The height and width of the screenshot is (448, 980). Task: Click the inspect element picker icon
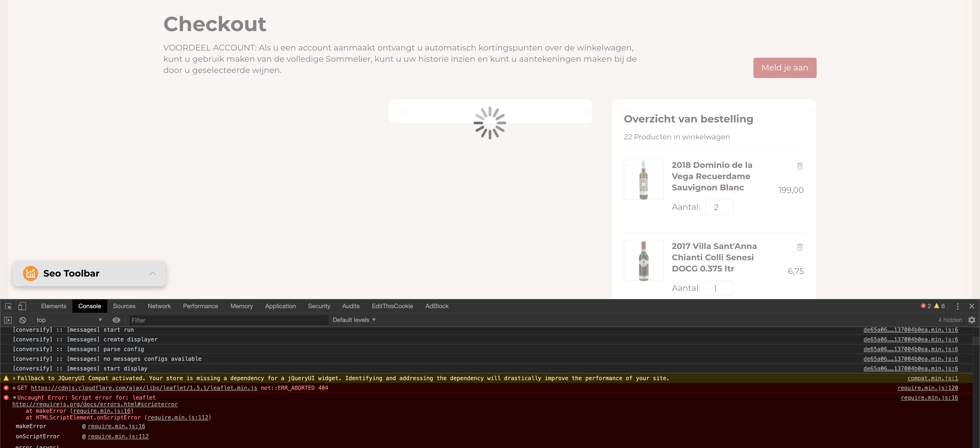click(8, 306)
